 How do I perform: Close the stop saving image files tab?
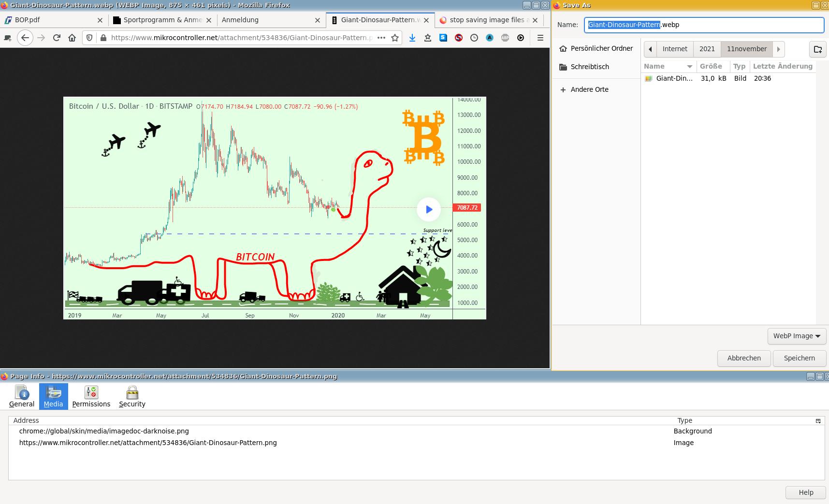(535, 20)
